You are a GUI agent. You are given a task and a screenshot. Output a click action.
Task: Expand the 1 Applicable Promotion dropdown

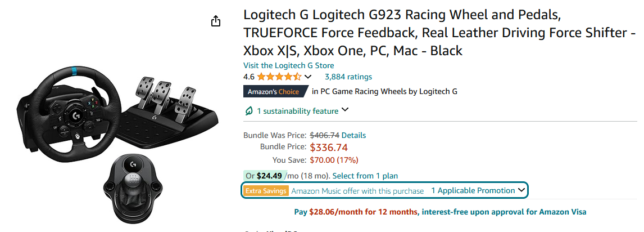click(x=478, y=191)
